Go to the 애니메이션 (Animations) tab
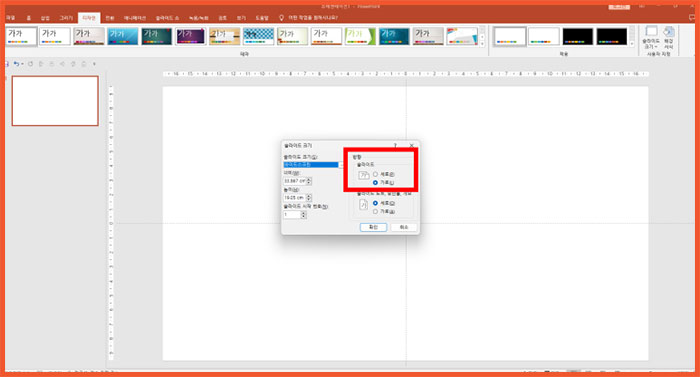The height and width of the screenshot is (377, 700). pyautogui.click(x=135, y=18)
